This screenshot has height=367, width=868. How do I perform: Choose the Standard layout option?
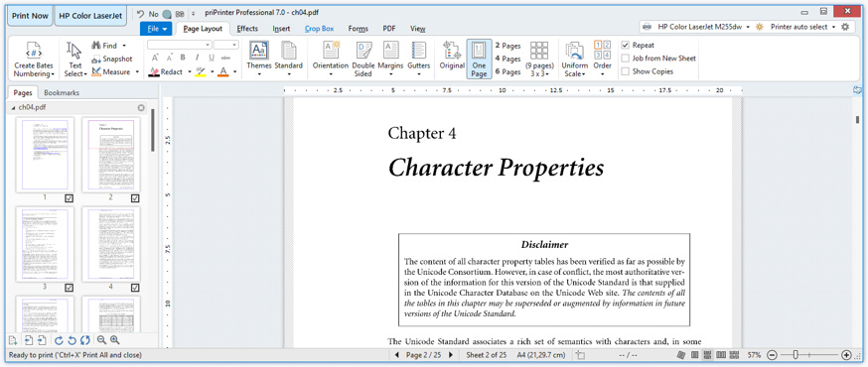288,60
